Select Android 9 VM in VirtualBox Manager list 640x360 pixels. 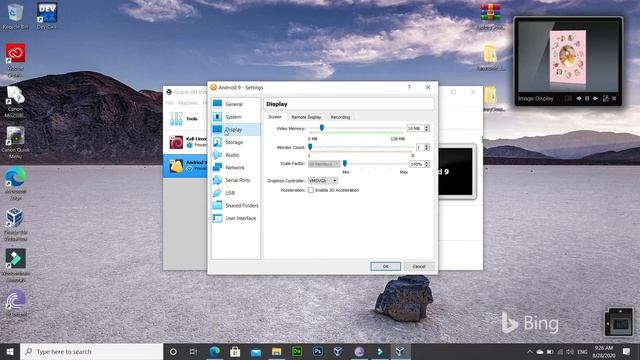pyautogui.click(x=186, y=166)
